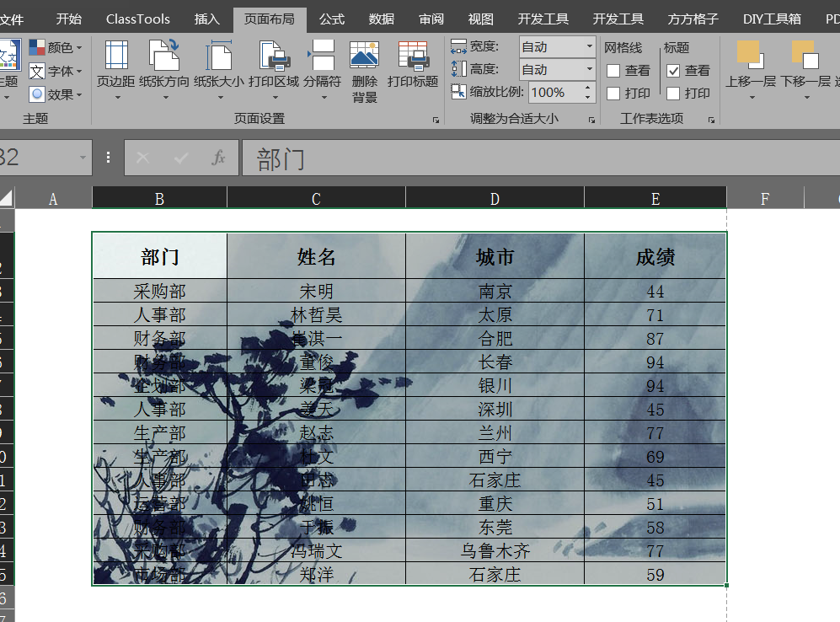Enable 网格线 查看 checkbox
The image size is (840, 622).
click(613, 71)
